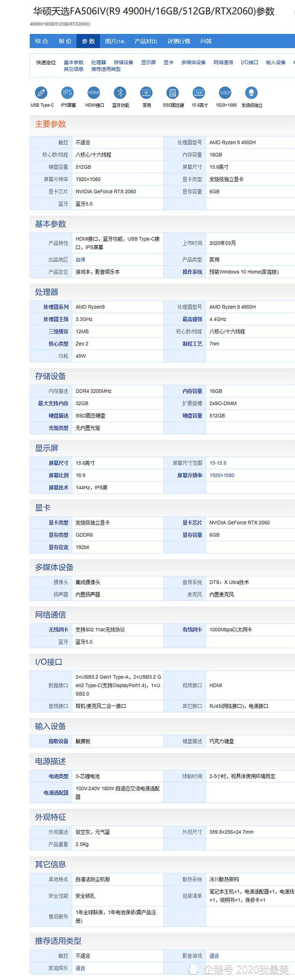Open the 图片(14) tab
The width and height of the screenshot is (295, 980).
(x=115, y=41)
